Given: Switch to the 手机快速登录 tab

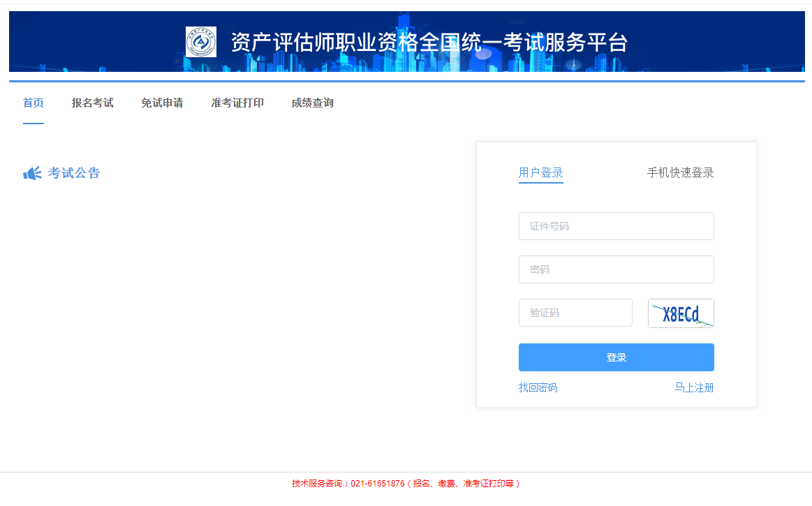Looking at the screenshot, I should (680, 173).
